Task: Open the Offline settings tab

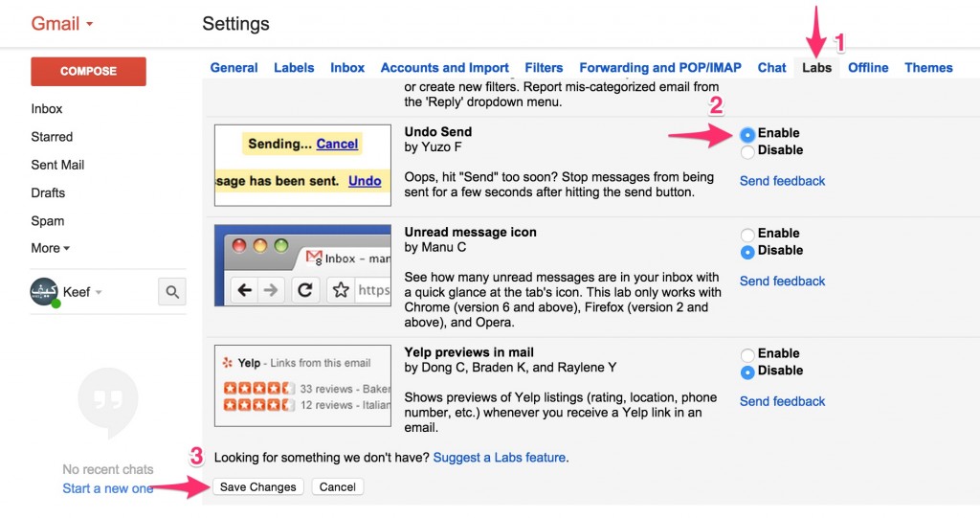Action: [x=868, y=68]
